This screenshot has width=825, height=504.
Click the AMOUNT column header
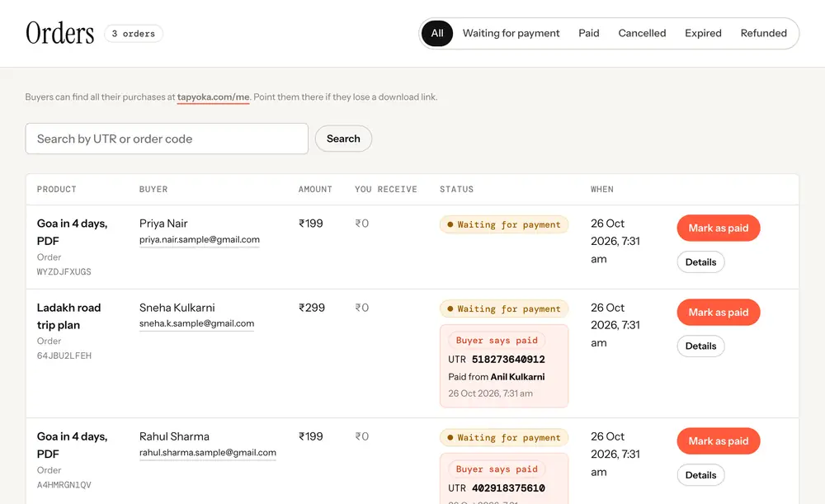(315, 190)
